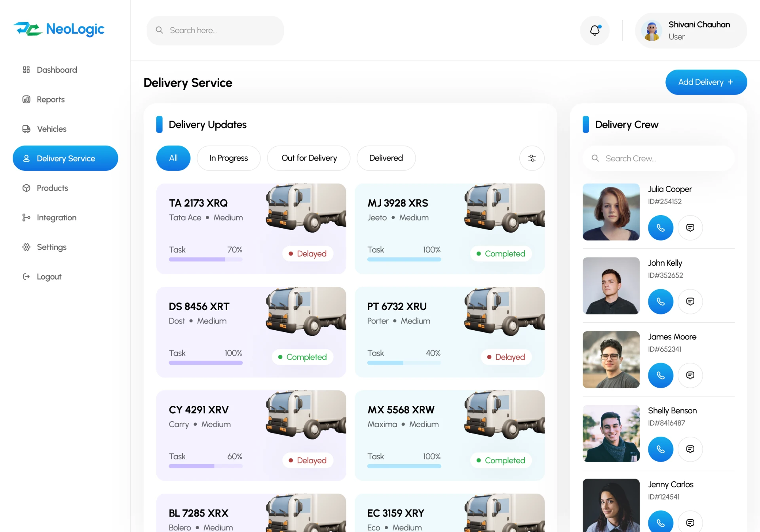Click the TA 2173 XRQ task progress bar

click(205, 259)
